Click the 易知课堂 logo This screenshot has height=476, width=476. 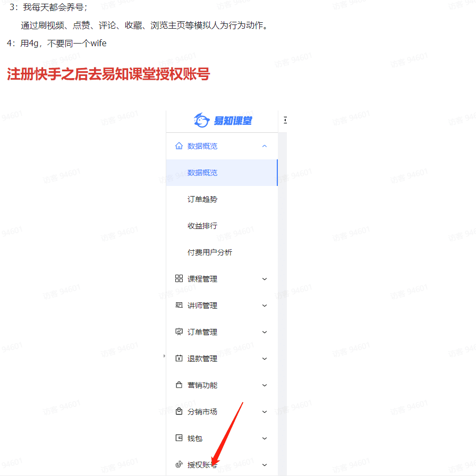point(223,121)
